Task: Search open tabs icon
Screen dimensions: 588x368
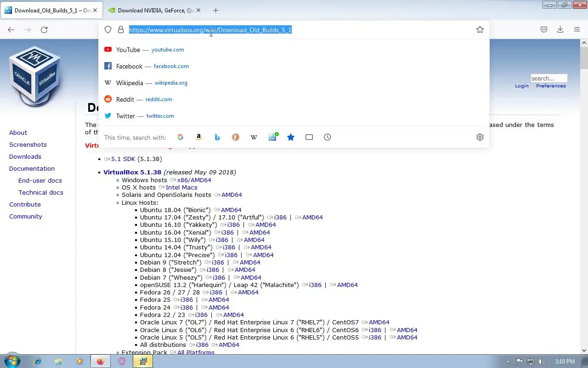Action: click(x=309, y=137)
